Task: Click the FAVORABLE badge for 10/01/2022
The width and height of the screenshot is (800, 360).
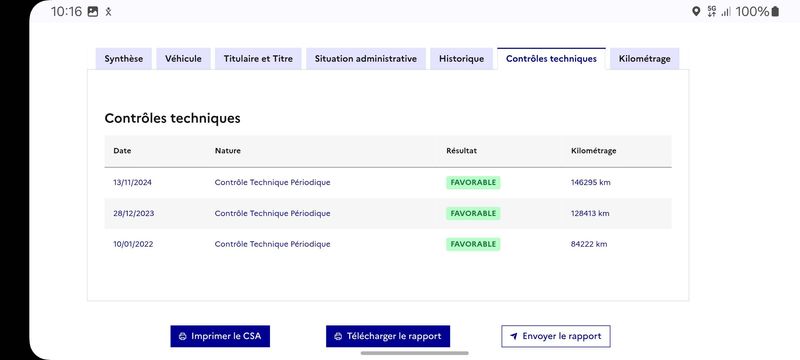Action: tap(473, 244)
